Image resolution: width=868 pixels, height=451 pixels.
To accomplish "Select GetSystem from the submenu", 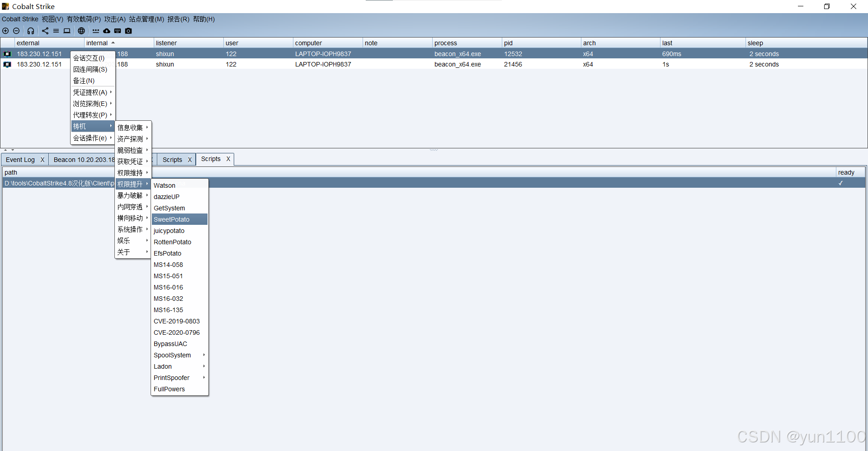I will (179, 208).
